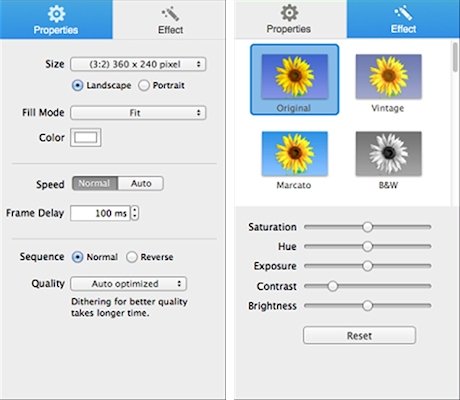Screen dimensions: 460x400
Task: Click the Contrast slider handle
Action: (332, 286)
